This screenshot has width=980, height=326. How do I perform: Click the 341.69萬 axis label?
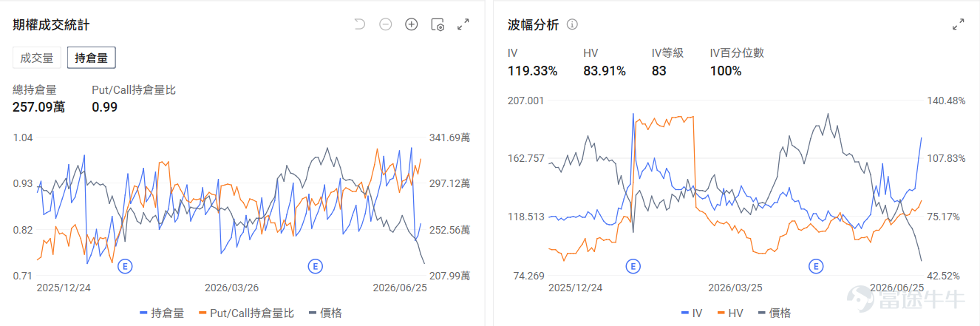tap(449, 137)
